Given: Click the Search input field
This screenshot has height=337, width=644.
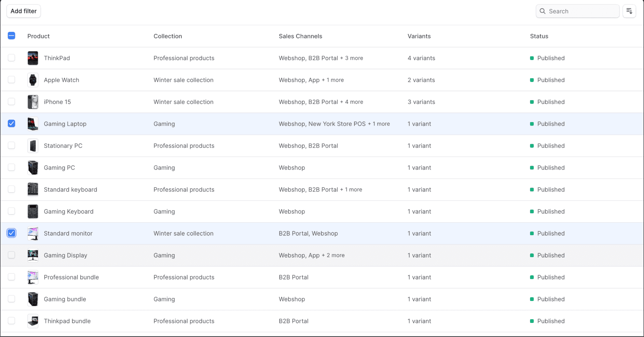Looking at the screenshot, I should pos(578,11).
